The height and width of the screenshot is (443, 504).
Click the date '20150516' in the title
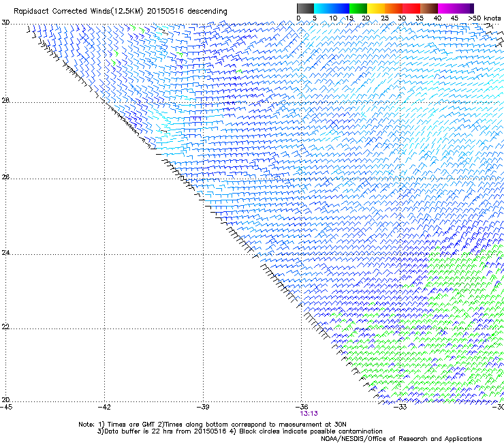coord(166,12)
